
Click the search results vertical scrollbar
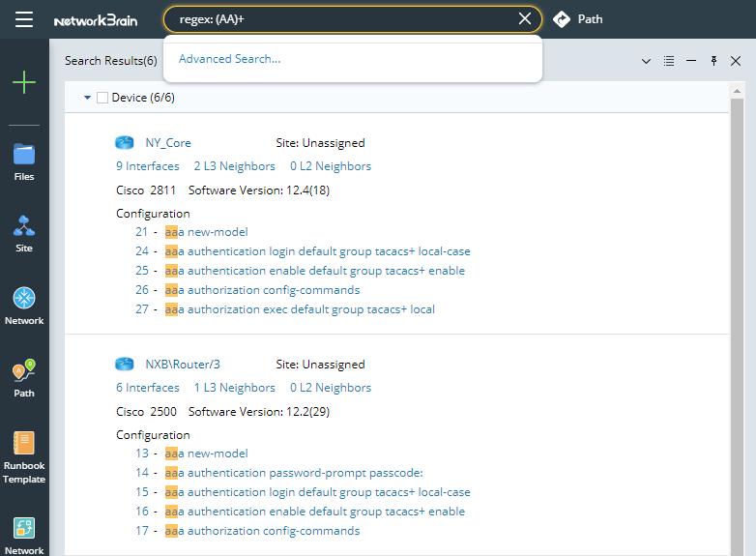(x=737, y=290)
